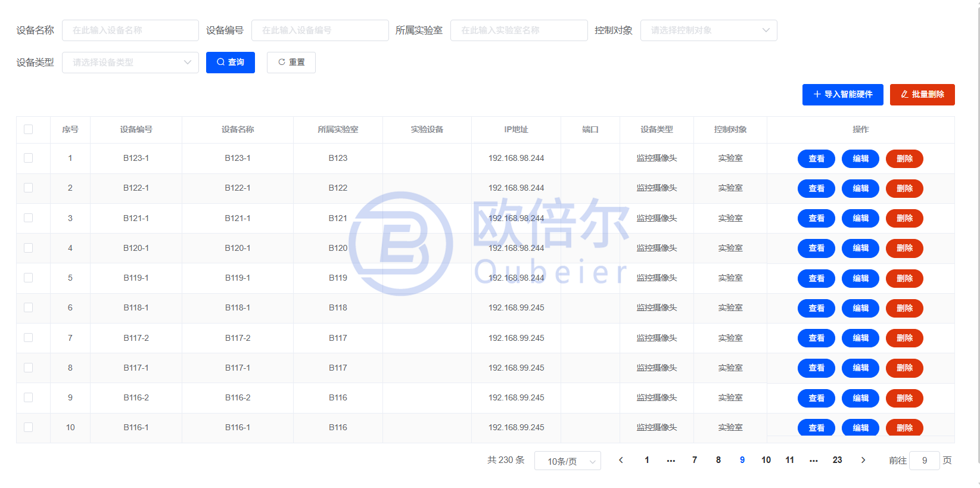
Task: Focus the 设备名称 input field
Action: click(x=130, y=30)
